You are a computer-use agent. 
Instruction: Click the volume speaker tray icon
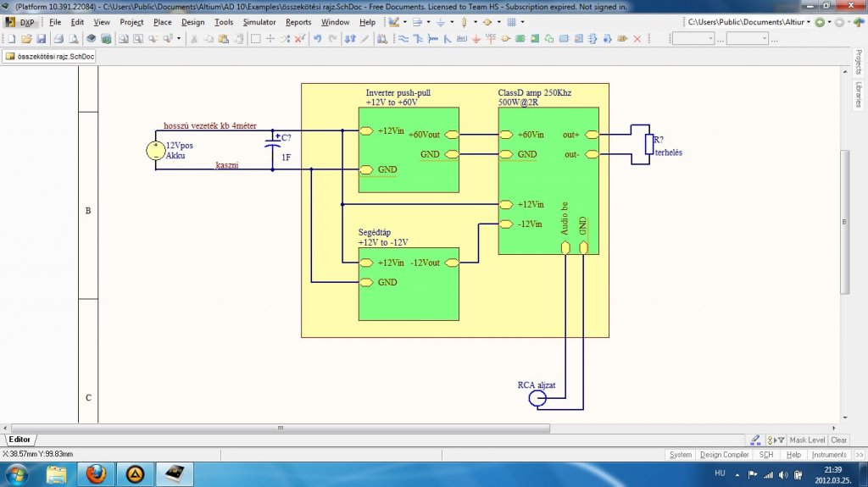(782, 474)
